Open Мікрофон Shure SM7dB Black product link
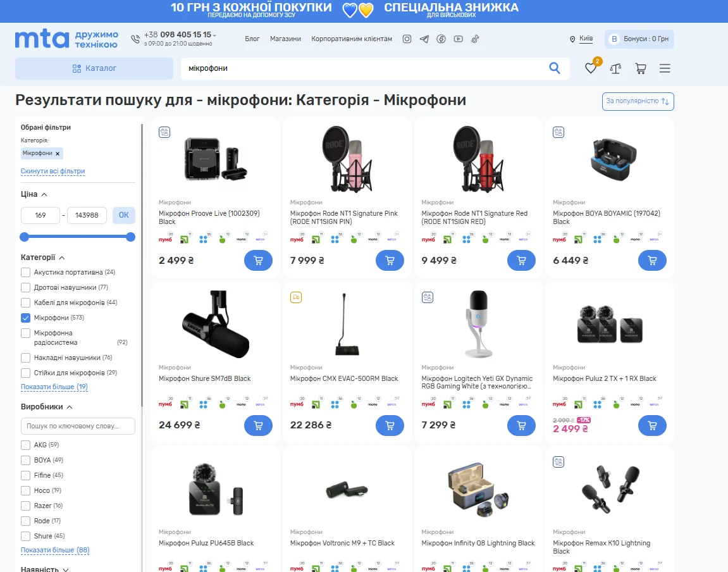This screenshot has width=728, height=572. point(205,379)
